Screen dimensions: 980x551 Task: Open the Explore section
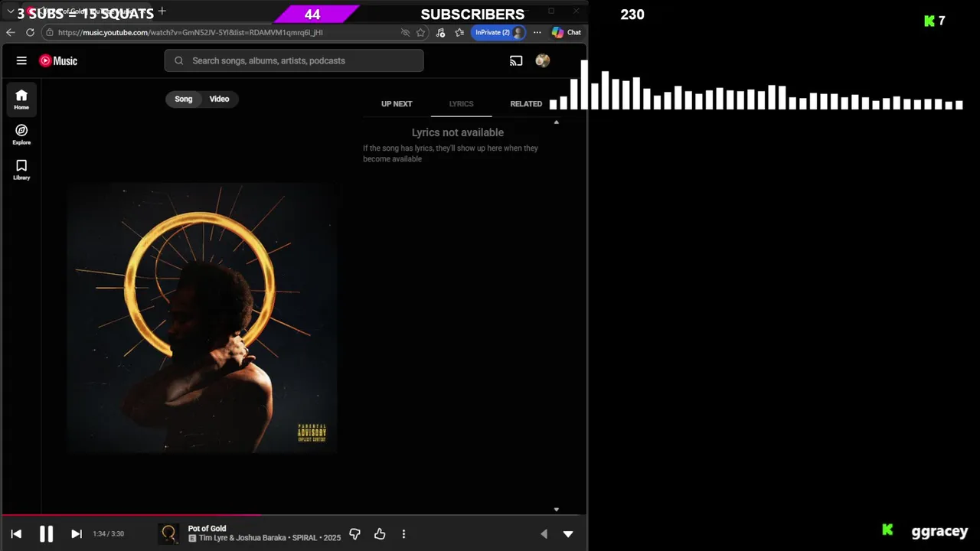pyautogui.click(x=21, y=135)
